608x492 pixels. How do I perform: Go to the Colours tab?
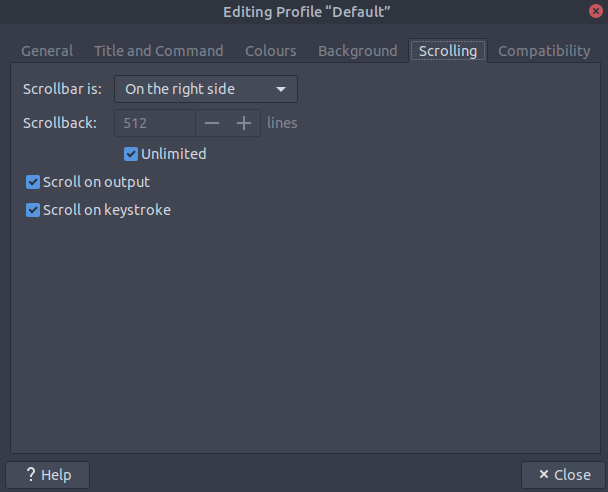coord(271,51)
